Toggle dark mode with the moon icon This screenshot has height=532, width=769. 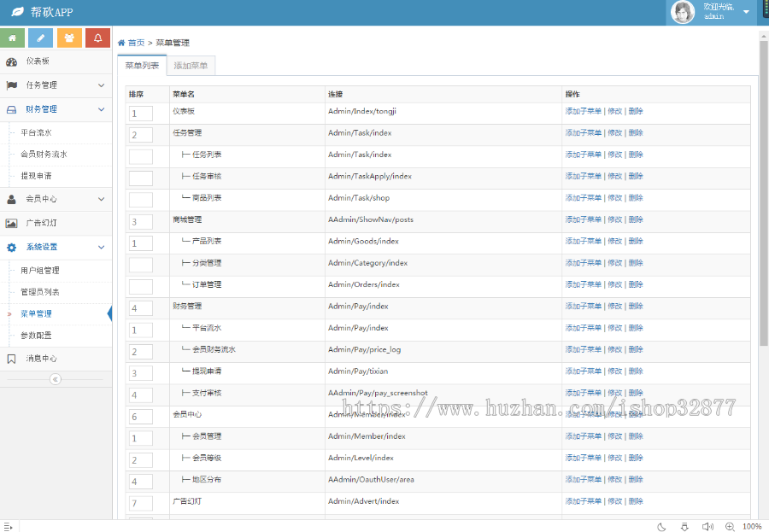coord(660,527)
